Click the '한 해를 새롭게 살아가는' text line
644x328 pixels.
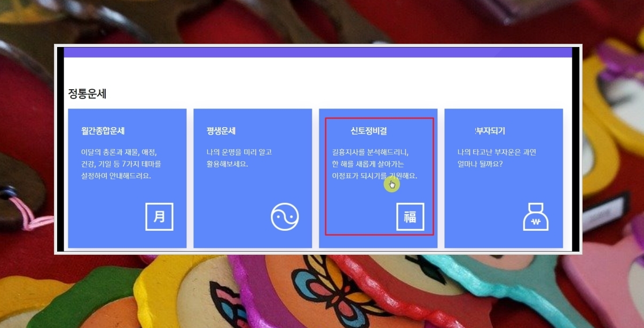pyautogui.click(x=368, y=164)
